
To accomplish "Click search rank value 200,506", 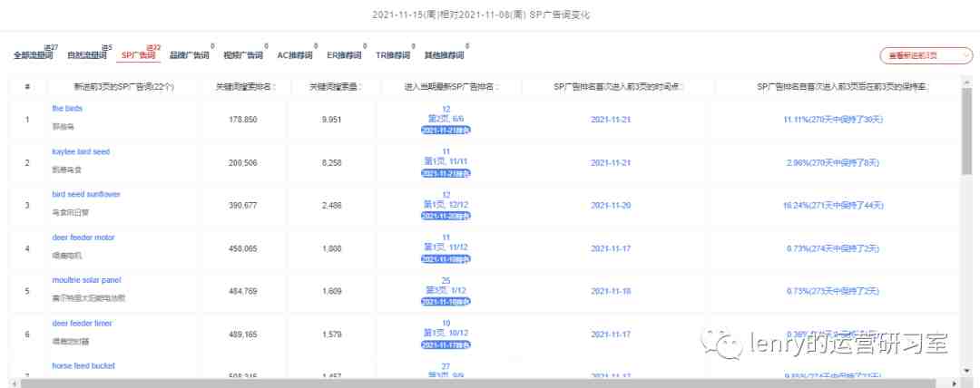I will (x=244, y=162).
